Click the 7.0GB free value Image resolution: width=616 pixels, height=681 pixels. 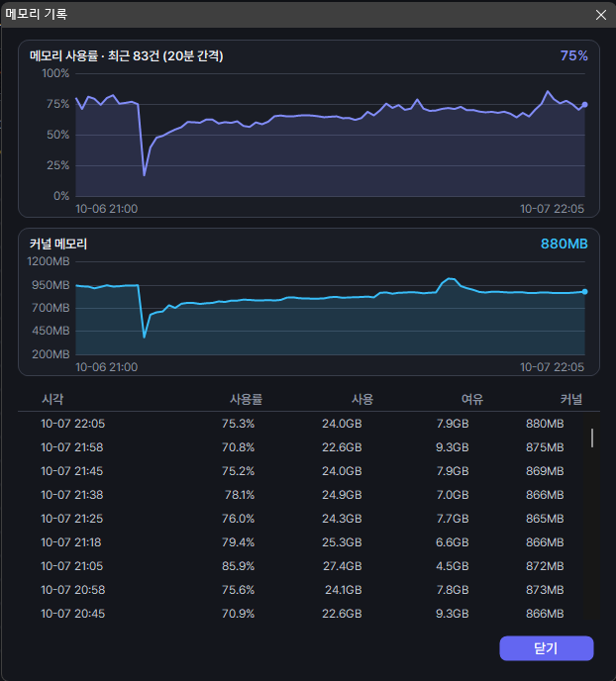tap(453, 495)
